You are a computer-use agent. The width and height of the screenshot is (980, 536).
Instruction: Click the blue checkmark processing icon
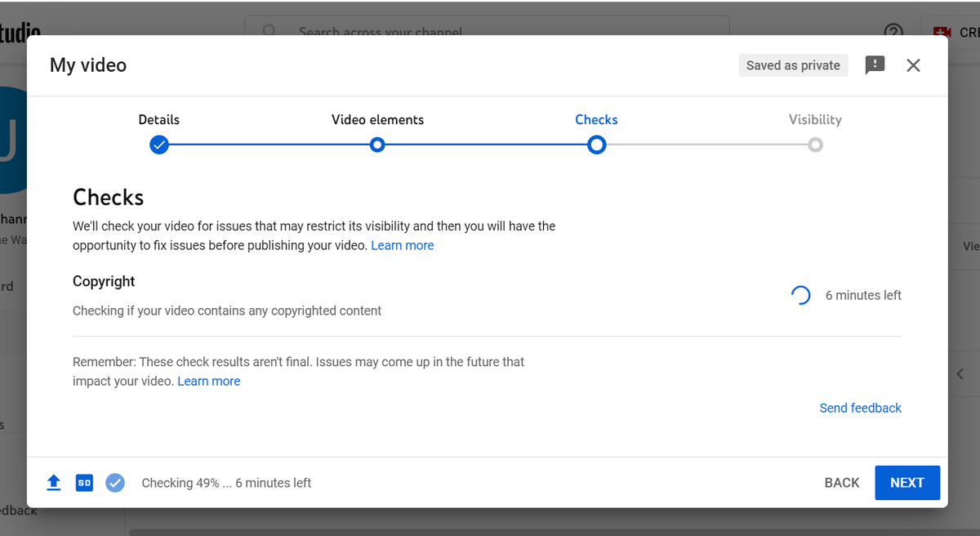(x=115, y=482)
